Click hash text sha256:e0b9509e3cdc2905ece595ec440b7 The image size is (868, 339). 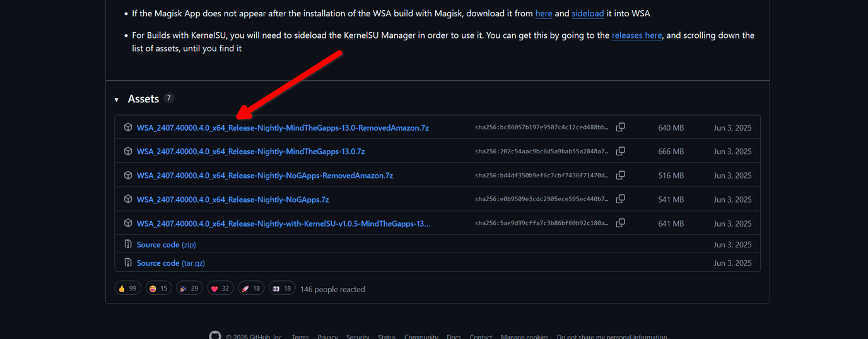542,199
